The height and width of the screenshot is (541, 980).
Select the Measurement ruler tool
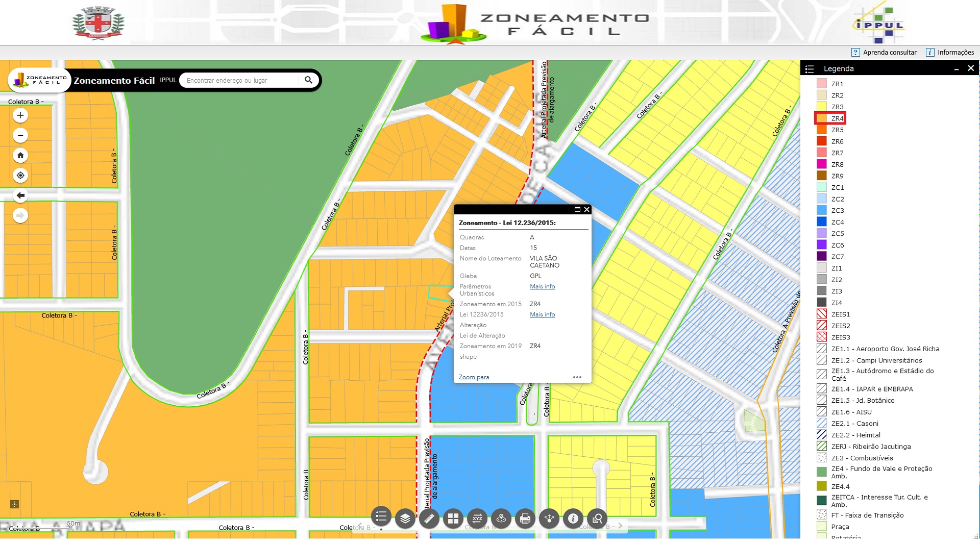429,519
